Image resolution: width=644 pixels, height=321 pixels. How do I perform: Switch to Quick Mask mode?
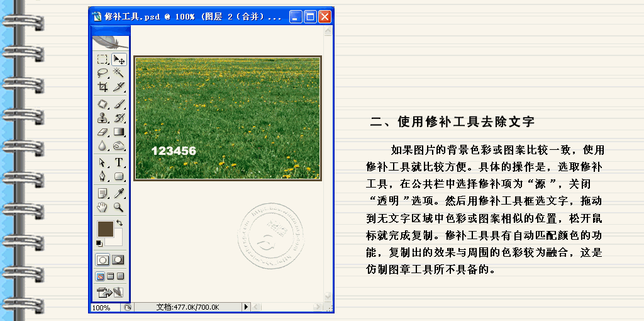pyautogui.click(x=118, y=260)
